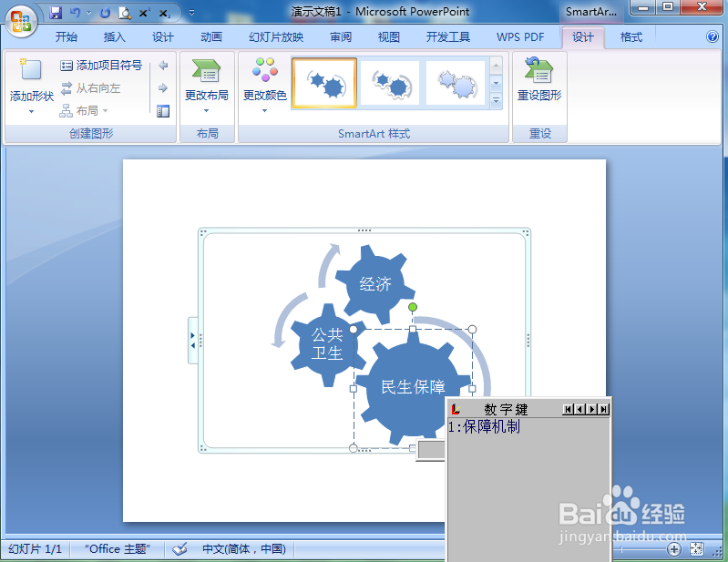Image resolution: width=728 pixels, height=562 pixels.
Task: Open the 审阅 tab
Action: coord(341,37)
